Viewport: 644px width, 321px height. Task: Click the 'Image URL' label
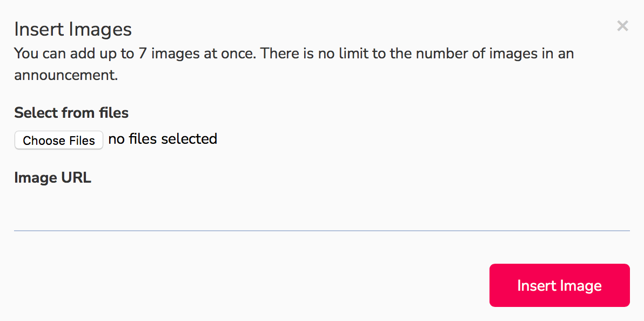pyautogui.click(x=52, y=178)
